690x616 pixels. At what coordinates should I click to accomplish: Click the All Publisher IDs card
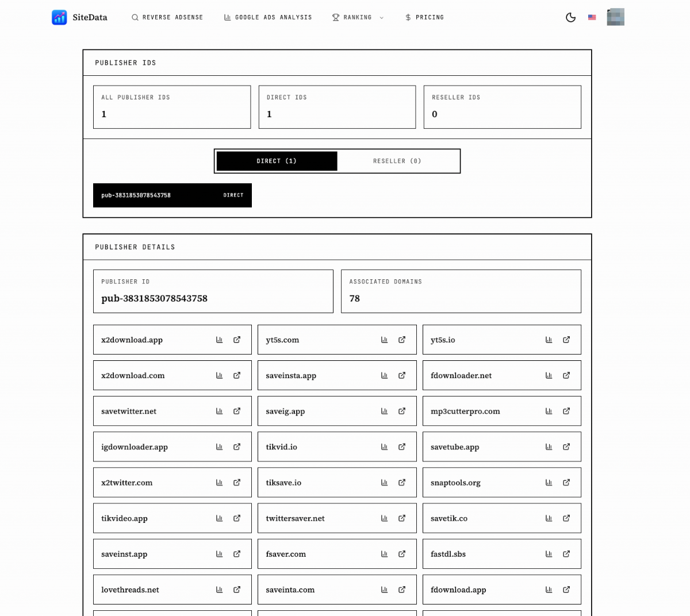[172, 107]
